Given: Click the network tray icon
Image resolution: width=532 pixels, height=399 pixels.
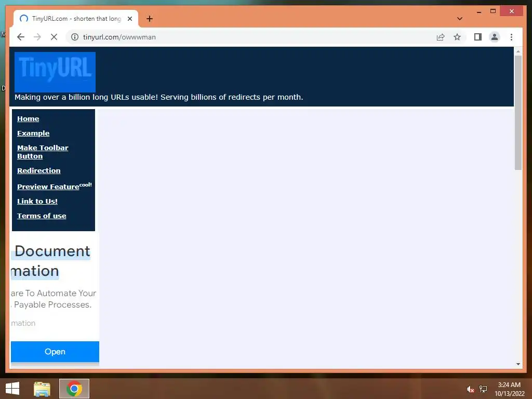Looking at the screenshot, I should (483, 389).
